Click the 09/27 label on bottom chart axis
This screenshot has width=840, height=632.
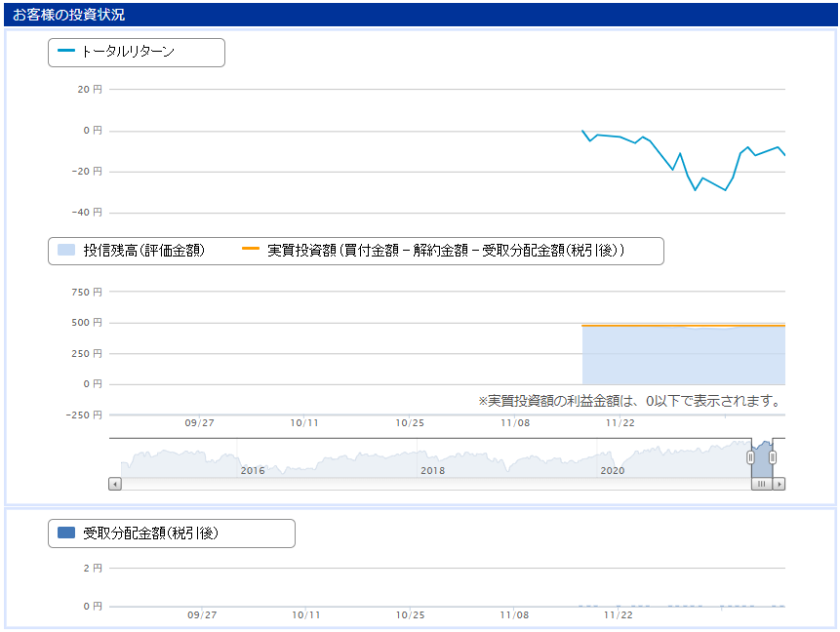202,614
